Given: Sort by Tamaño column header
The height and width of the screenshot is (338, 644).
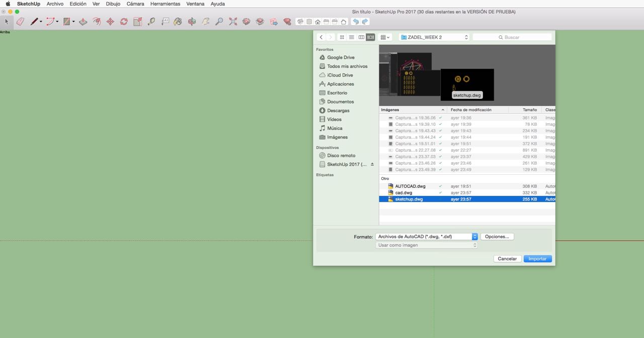Looking at the screenshot, I should pos(525,110).
